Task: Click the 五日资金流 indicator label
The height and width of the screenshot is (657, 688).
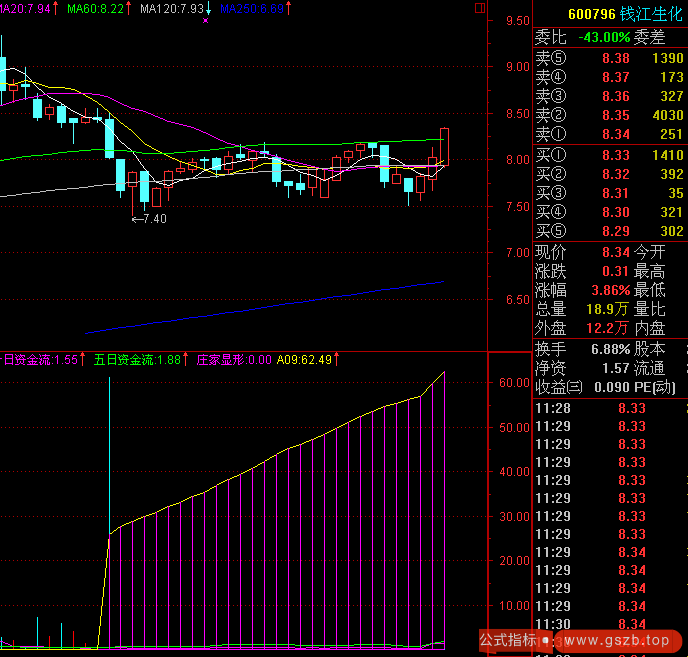Action: 136,360
